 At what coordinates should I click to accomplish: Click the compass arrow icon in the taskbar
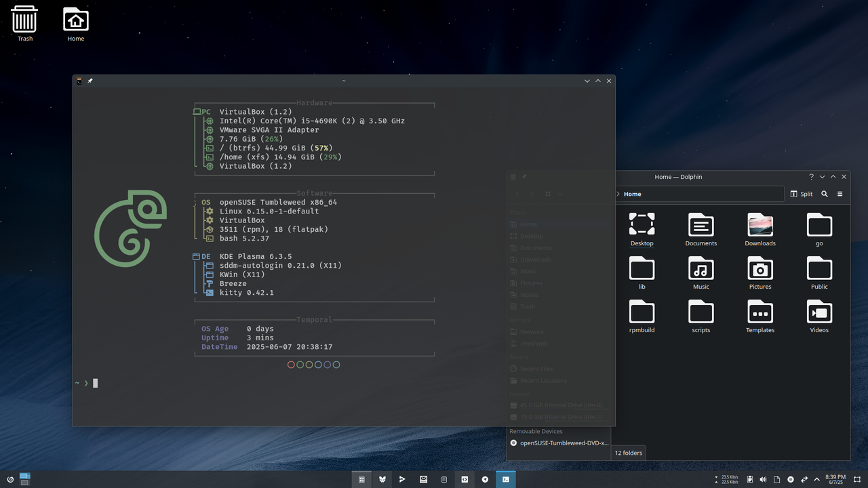click(485, 479)
